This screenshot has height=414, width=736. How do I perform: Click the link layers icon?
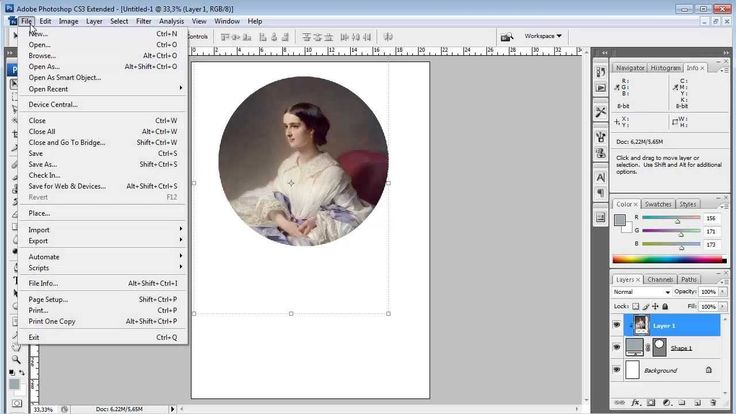tap(622, 403)
